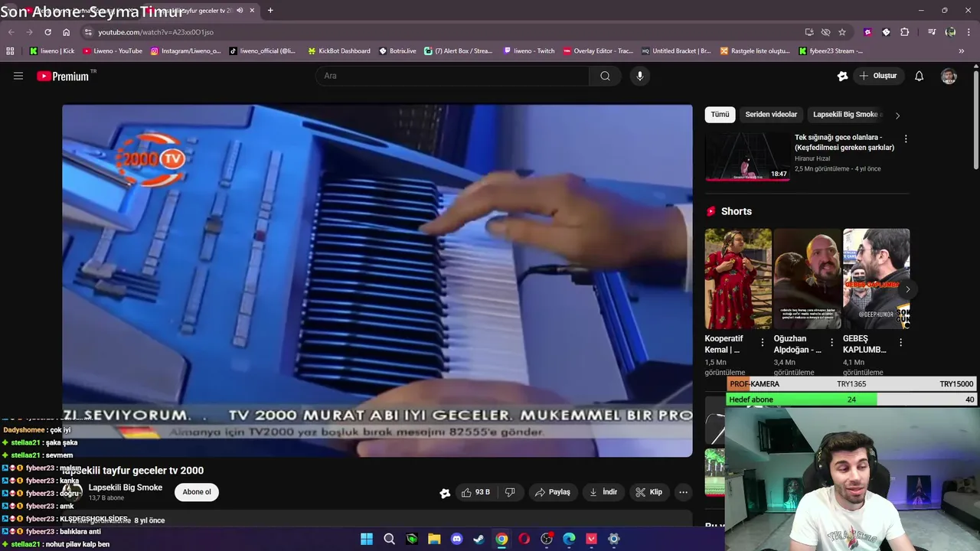Mute the tab using the speaker icon
Screen dimensions: 980x551
click(x=240, y=11)
